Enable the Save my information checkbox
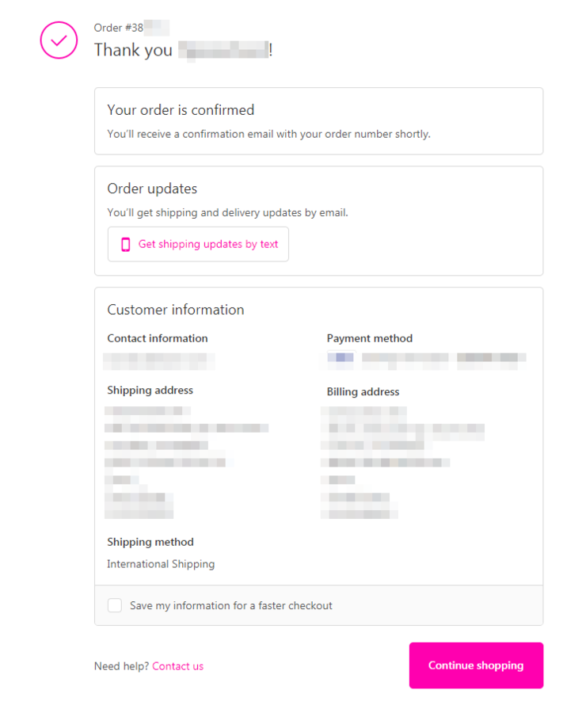 click(115, 605)
